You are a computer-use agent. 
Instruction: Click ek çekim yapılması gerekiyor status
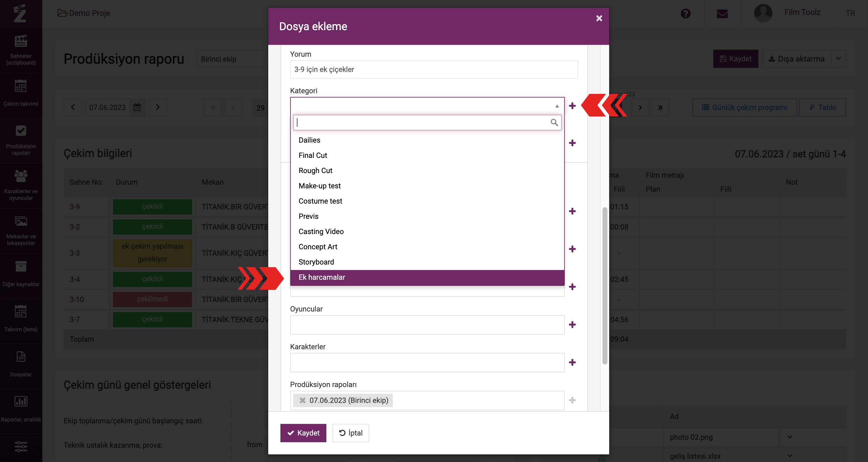coord(152,253)
